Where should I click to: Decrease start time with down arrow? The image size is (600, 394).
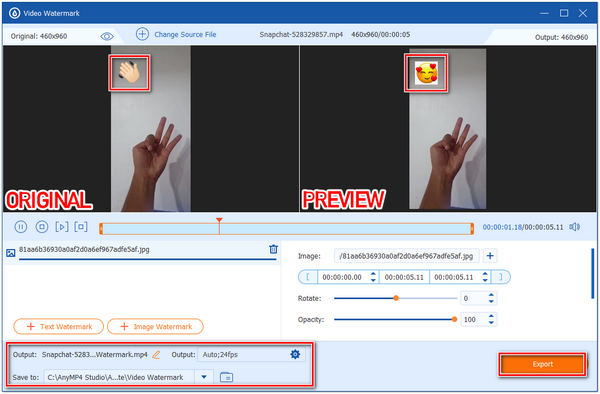pyautogui.click(x=373, y=280)
